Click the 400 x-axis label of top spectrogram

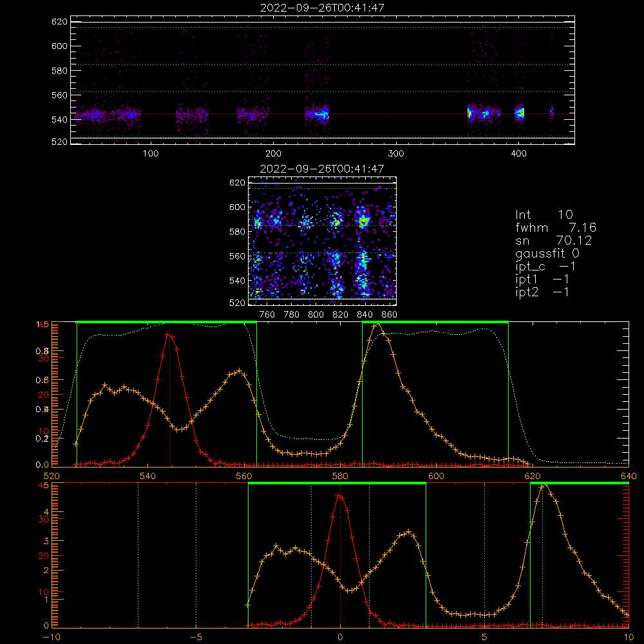(x=518, y=154)
